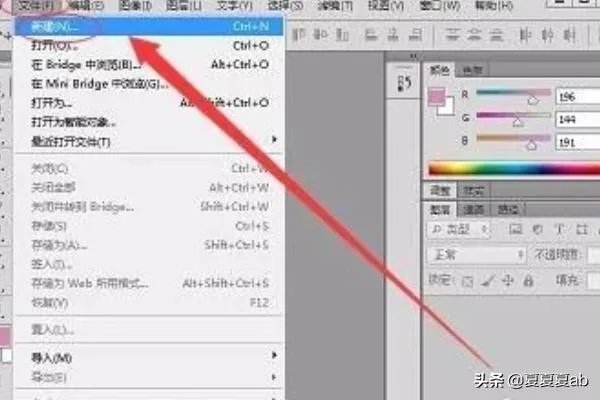The height and width of the screenshot is (400, 600).
Task: Choose 新建(N) from the File menu
Action: [149, 26]
